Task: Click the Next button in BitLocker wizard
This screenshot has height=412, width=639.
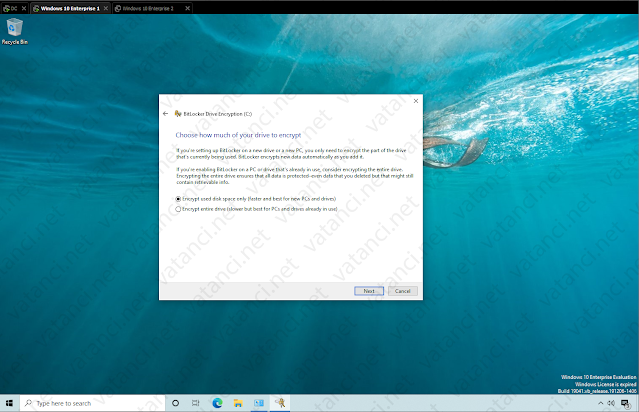Action: pyautogui.click(x=369, y=291)
